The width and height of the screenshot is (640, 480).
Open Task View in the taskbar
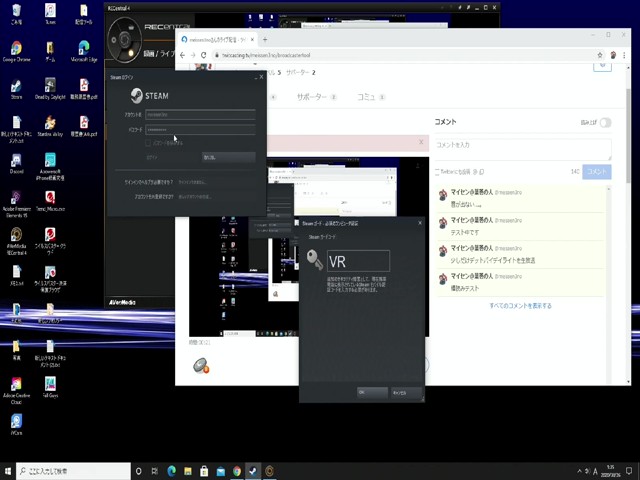pyautogui.click(x=155, y=471)
